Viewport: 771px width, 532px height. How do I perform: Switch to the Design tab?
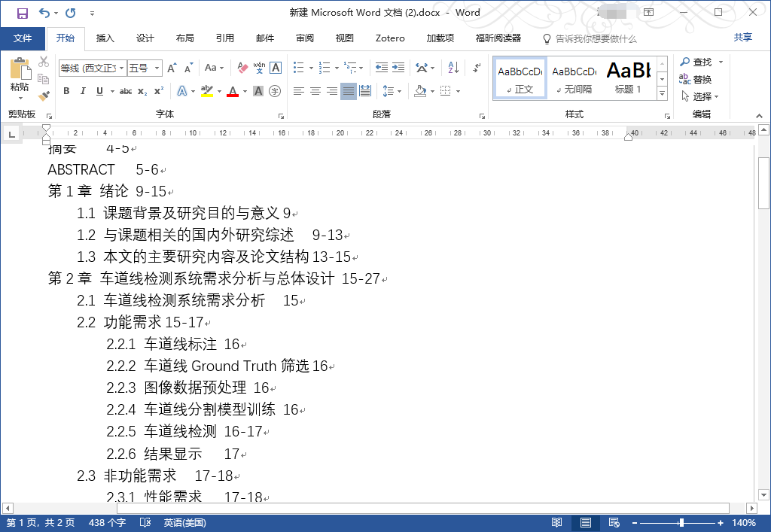[145, 38]
